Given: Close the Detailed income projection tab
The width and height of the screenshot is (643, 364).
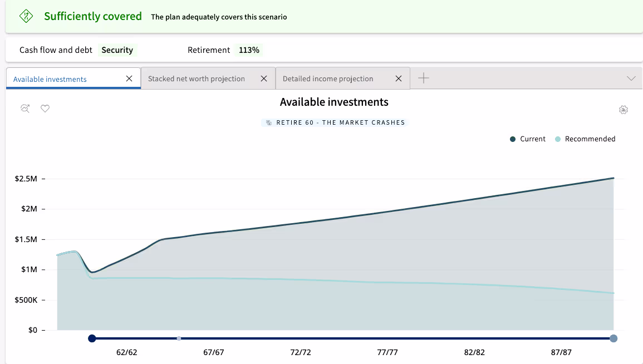Looking at the screenshot, I should coord(399,78).
